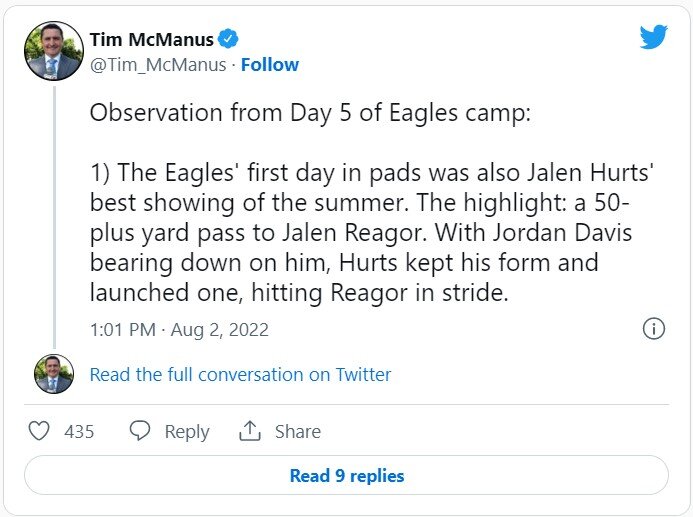Click the Twitter bird logo

[x=653, y=38]
